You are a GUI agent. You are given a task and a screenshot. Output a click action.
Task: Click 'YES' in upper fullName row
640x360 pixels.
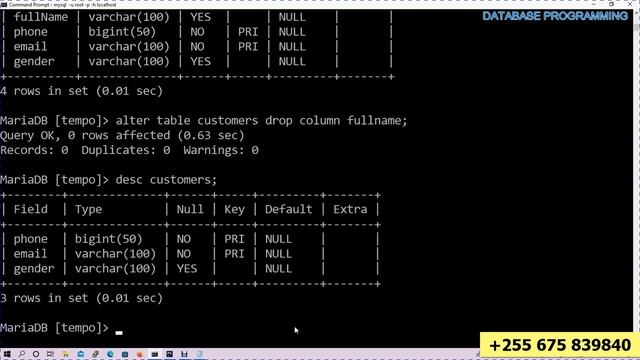pyautogui.click(x=200, y=17)
